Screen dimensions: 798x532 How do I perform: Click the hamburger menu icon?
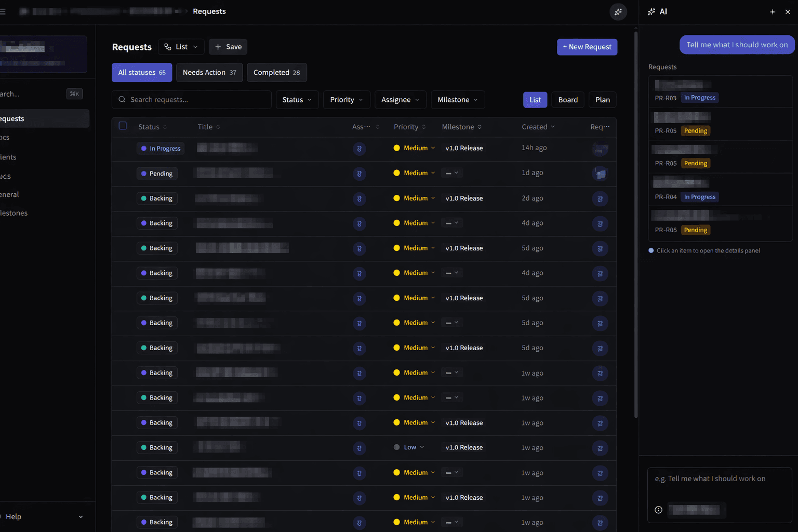point(3,11)
